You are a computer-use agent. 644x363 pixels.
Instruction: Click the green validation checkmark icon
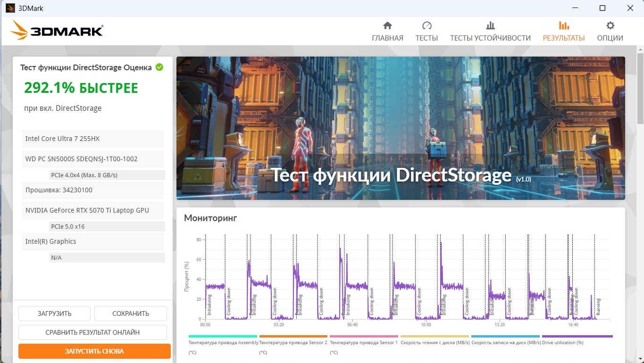pos(159,67)
